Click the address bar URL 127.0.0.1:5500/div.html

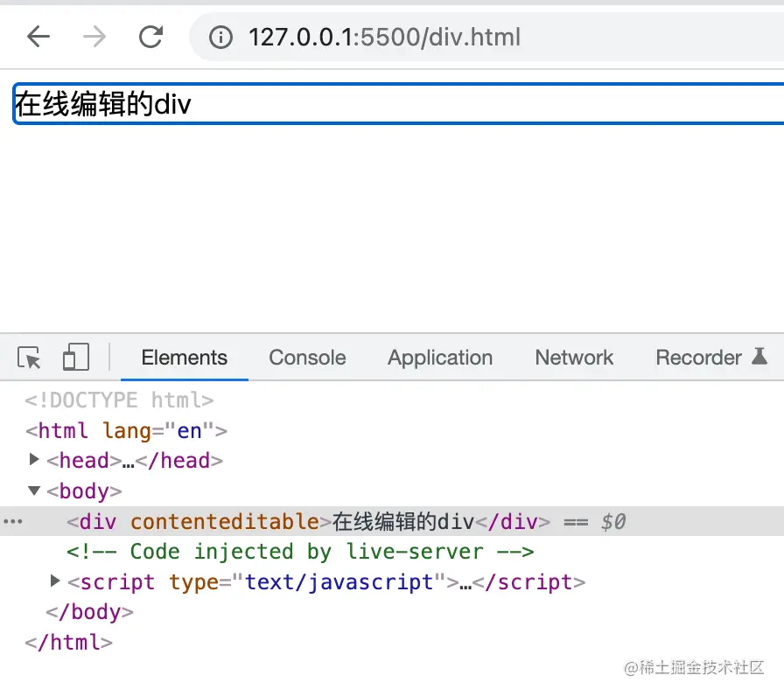tap(384, 37)
